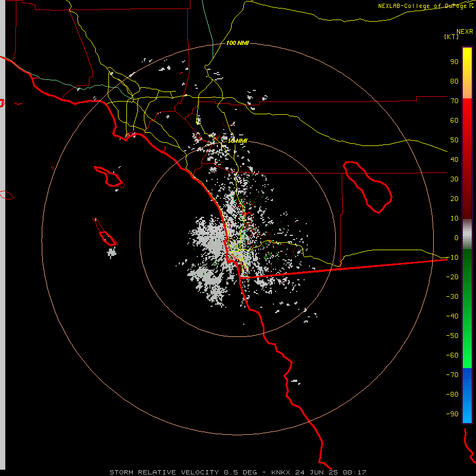The height and width of the screenshot is (476, 476).
Task: Select the 100 NMI range ring label
Action: coord(237,43)
